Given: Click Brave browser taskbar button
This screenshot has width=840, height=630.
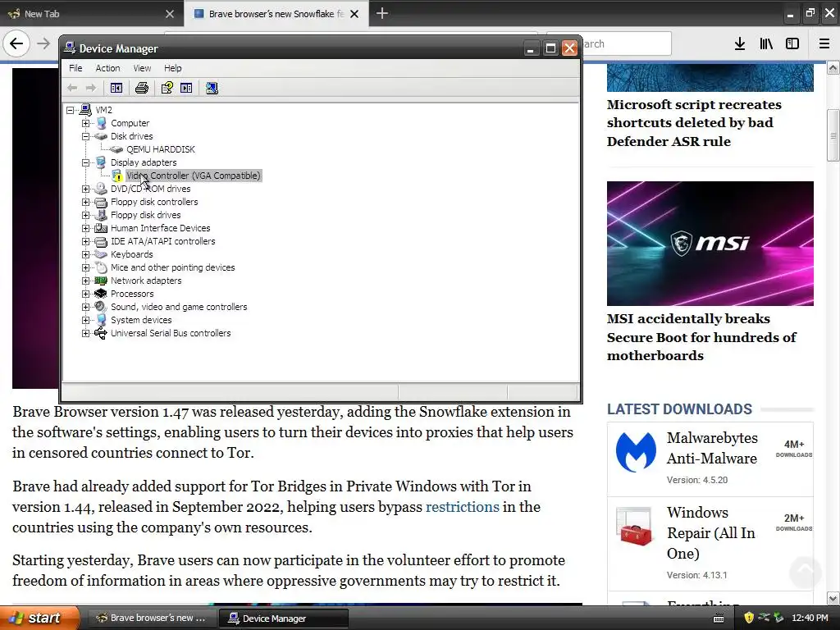Looking at the screenshot, I should (151, 618).
